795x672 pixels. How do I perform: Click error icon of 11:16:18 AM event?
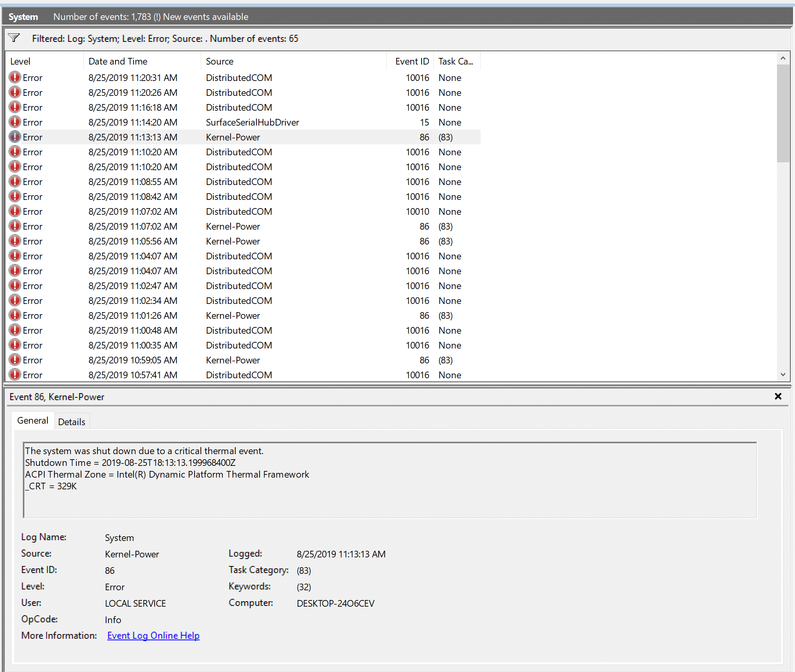(x=15, y=107)
